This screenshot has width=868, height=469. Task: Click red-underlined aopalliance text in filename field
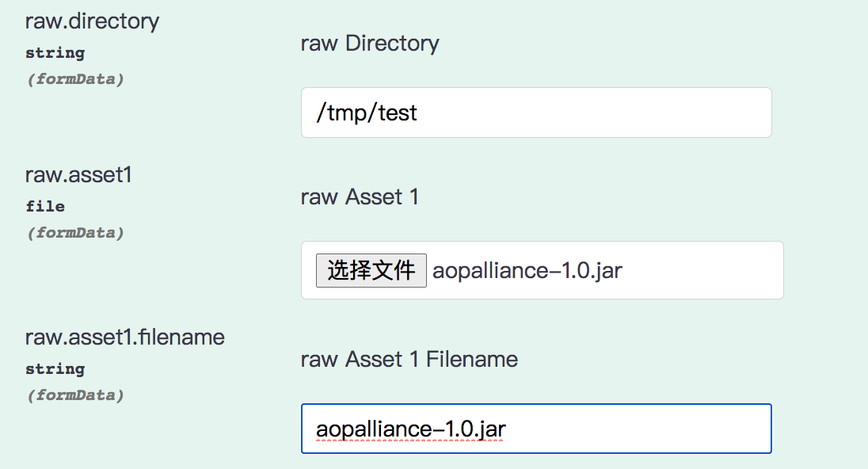[374, 429]
